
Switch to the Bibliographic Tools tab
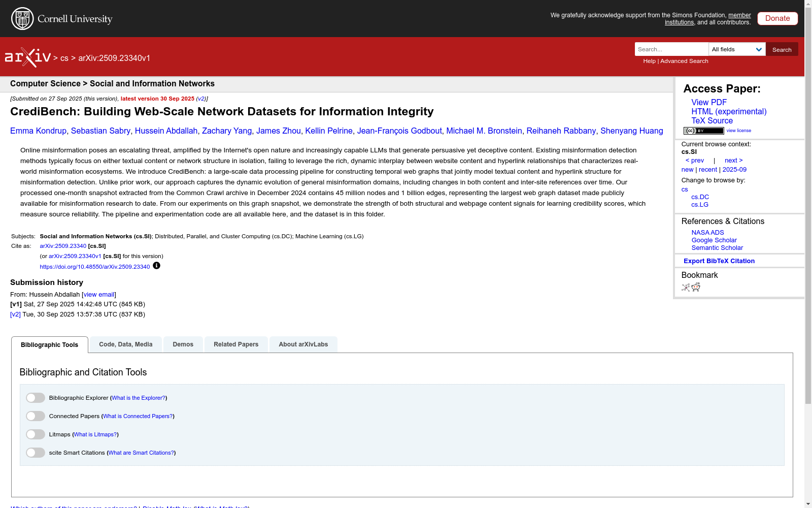[50, 344]
